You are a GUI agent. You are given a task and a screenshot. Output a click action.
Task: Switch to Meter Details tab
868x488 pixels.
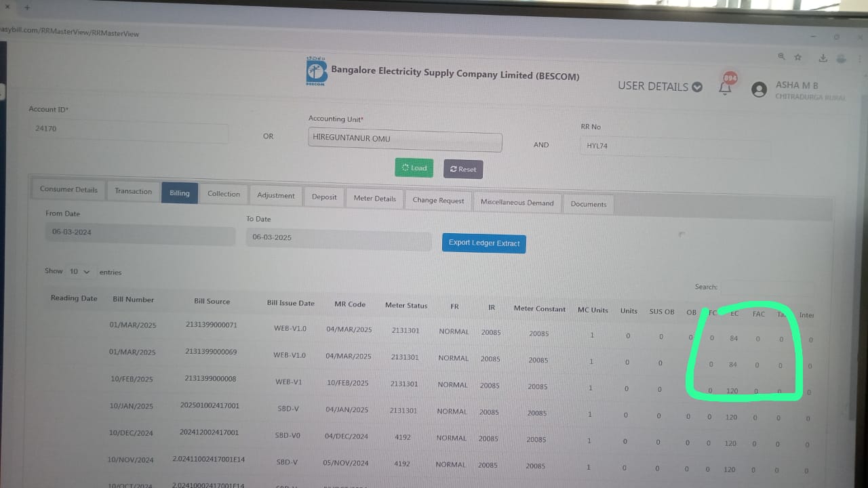(375, 198)
